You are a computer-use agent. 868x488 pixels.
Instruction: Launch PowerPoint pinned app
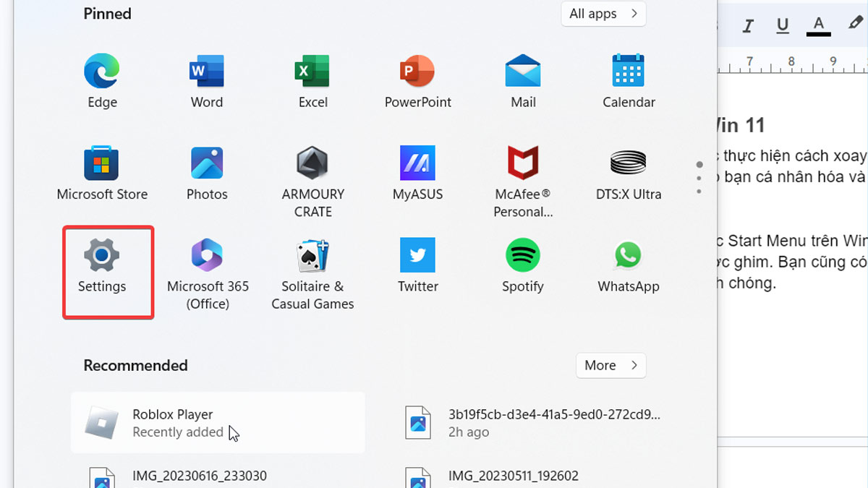pyautogui.click(x=418, y=81)
